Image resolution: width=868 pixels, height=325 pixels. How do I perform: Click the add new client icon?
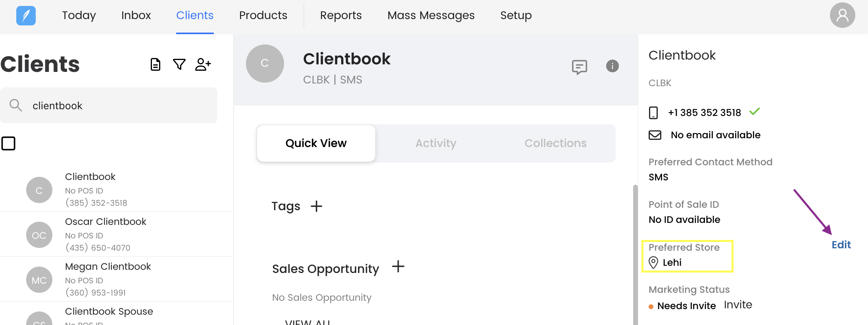point(203,64)
